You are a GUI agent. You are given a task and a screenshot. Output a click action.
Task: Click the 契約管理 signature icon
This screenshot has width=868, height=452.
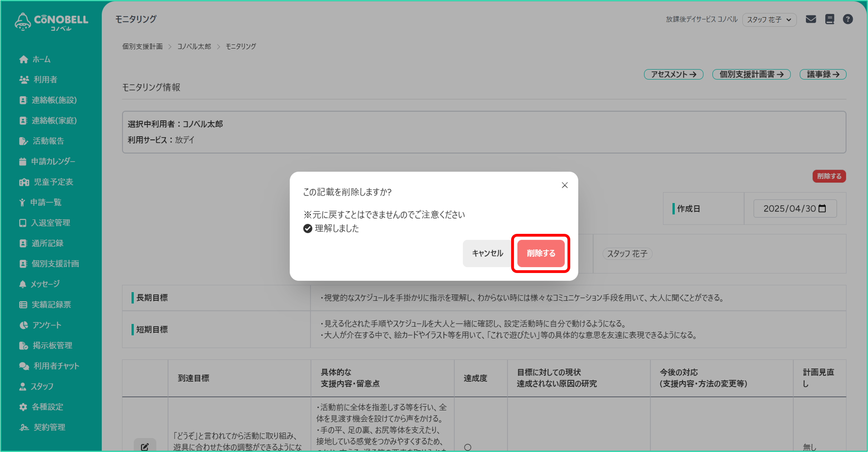(x=24, y=428)
